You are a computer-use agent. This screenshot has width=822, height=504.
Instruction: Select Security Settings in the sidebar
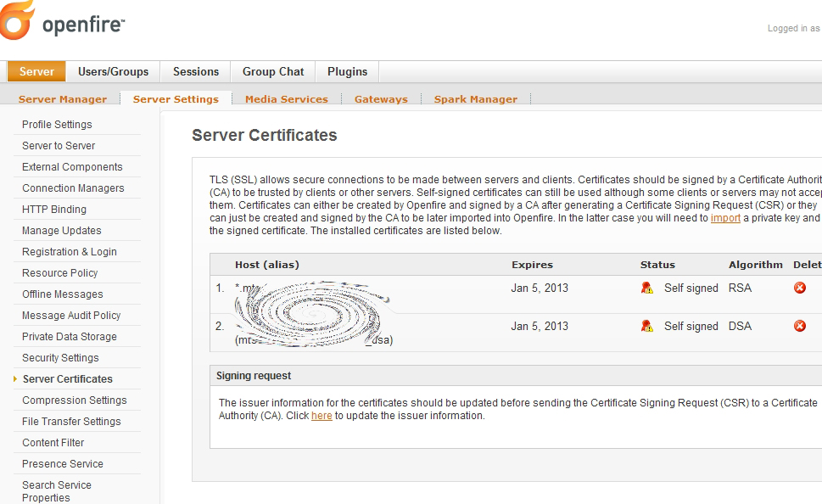tap(60, 358)
